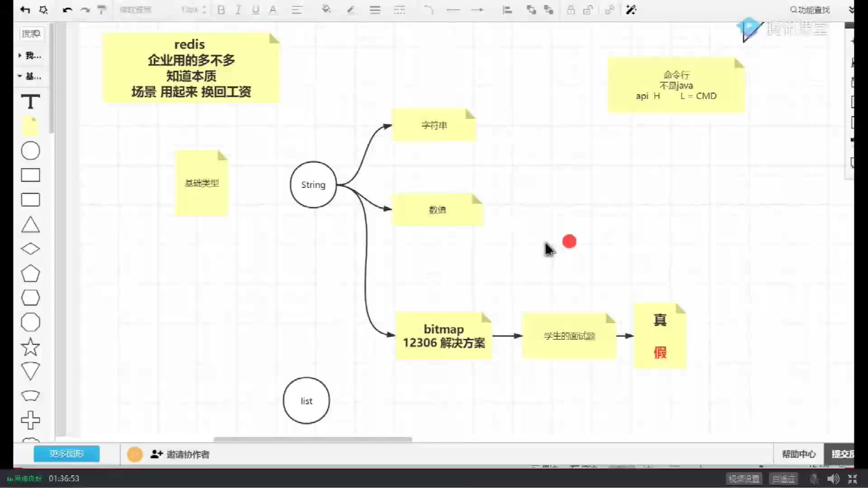Click the 自适应 button in player bar
868x488 pixels.
coord(783,479)
